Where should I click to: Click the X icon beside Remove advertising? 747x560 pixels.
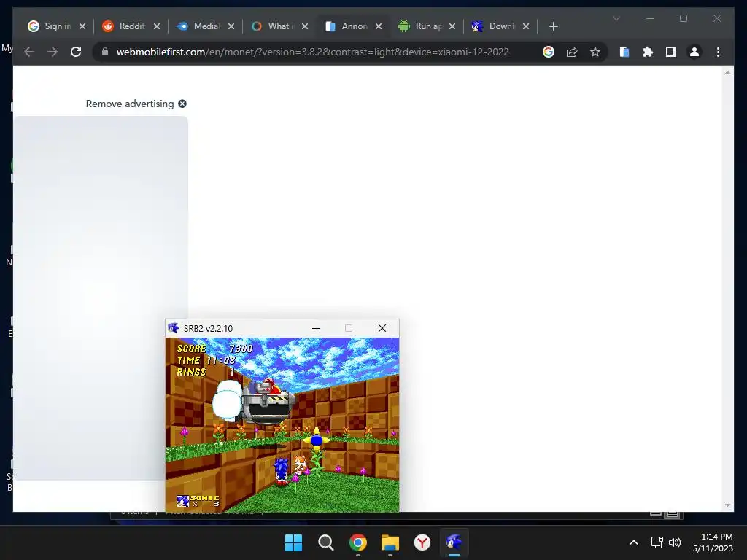pos(182,104)
